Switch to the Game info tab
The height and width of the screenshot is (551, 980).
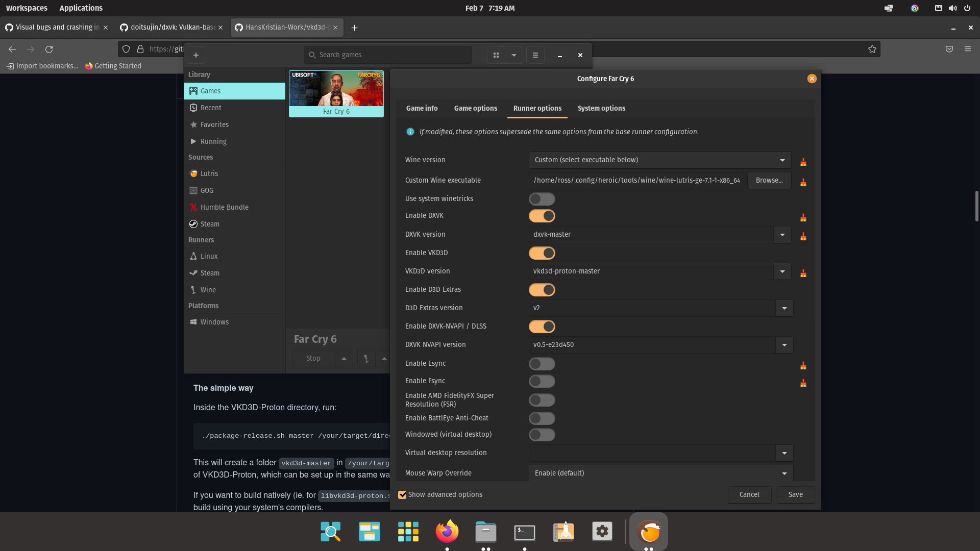coord(422,108)
